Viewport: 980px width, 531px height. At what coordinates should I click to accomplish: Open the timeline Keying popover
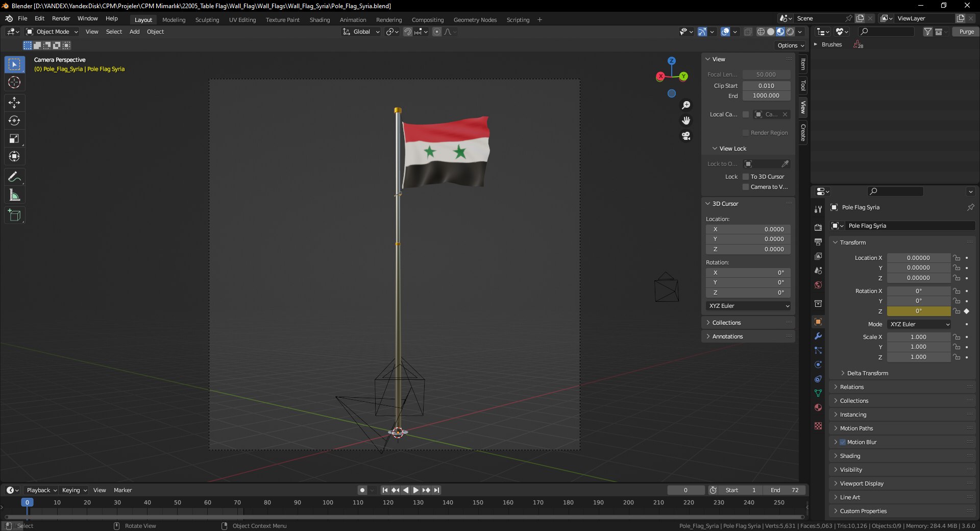pos(75,490)
